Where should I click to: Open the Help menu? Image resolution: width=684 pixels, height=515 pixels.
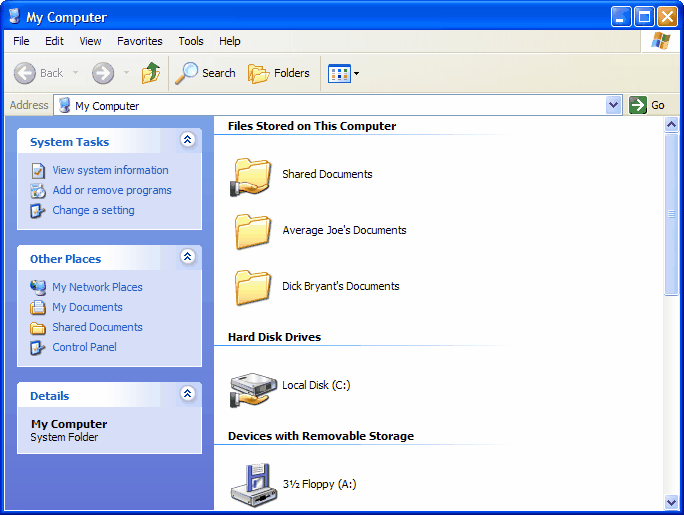229,41
